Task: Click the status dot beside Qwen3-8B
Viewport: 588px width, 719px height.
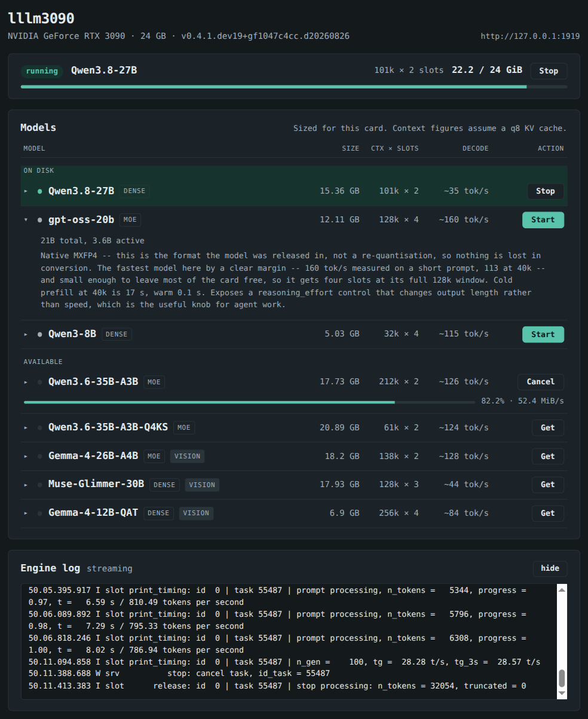Action: point(40,335)
